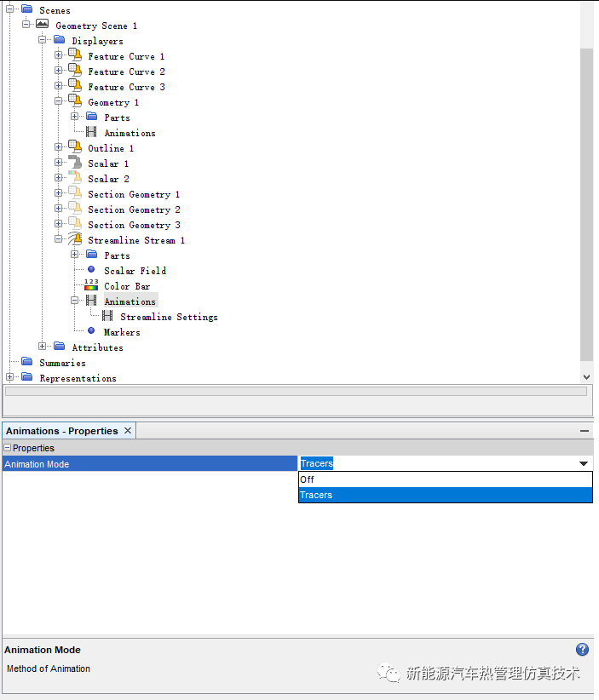Viewport: 599px width, 700px height.
Task: Select the Animation Mode property row
Action: pyautogui.click(x=150, y=464)
